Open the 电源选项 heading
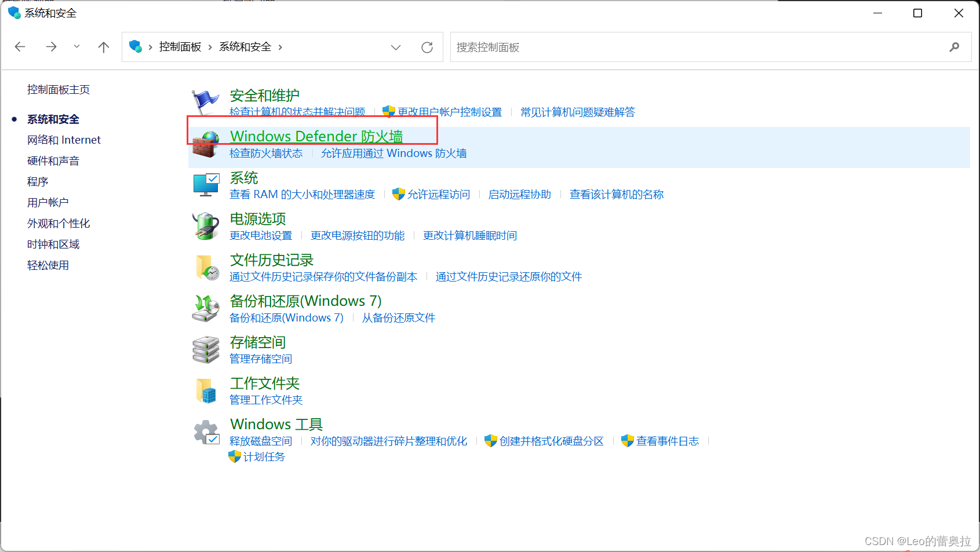The width and height of the screenshot is (980, 552). tap(258, 219)
